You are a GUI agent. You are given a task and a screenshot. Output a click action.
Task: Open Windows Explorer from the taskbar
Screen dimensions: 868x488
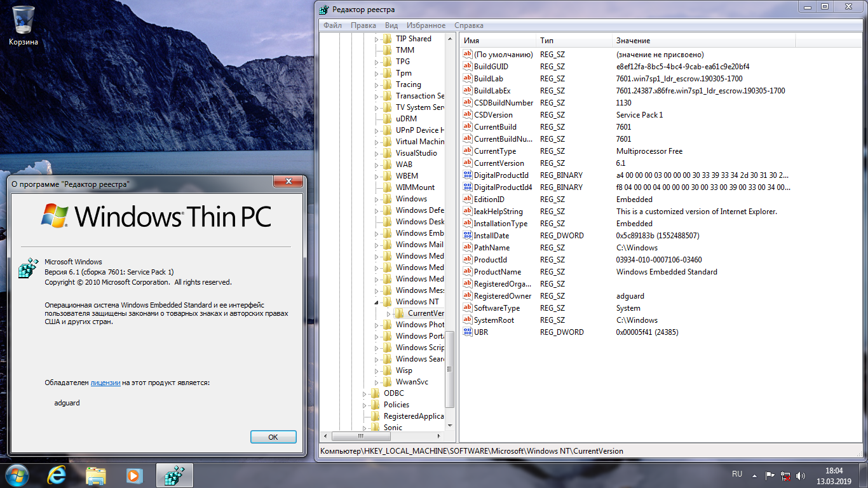point(96,475)
